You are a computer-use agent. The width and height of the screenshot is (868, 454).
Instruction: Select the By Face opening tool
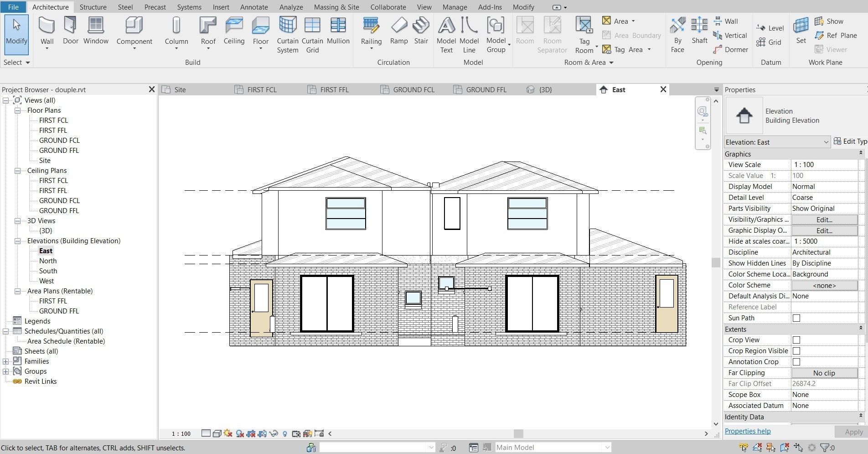(677, 35)
